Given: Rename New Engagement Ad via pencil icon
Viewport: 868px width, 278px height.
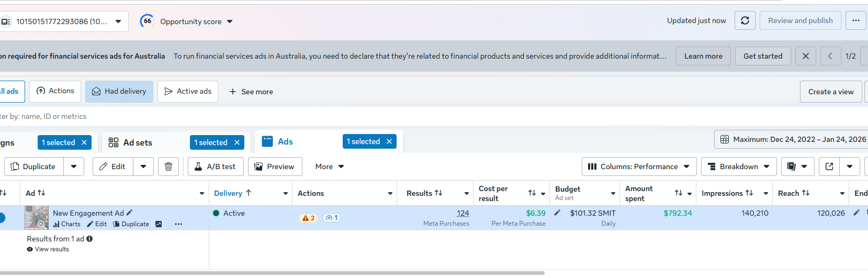Looking at the screenshot, I should coord(130,213).
